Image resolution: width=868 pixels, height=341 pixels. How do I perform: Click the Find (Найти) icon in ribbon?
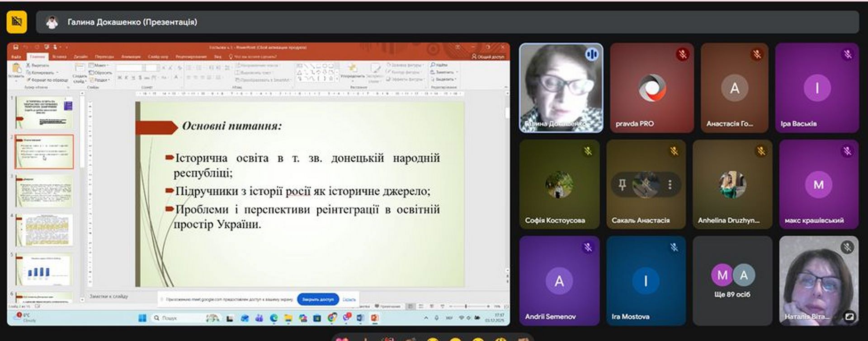[439, 65]
